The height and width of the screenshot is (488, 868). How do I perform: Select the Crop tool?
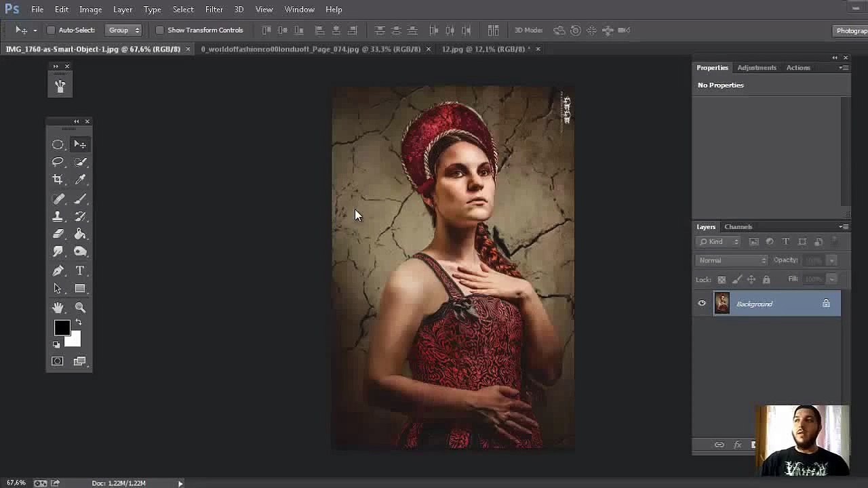click(x=58, y=180)
